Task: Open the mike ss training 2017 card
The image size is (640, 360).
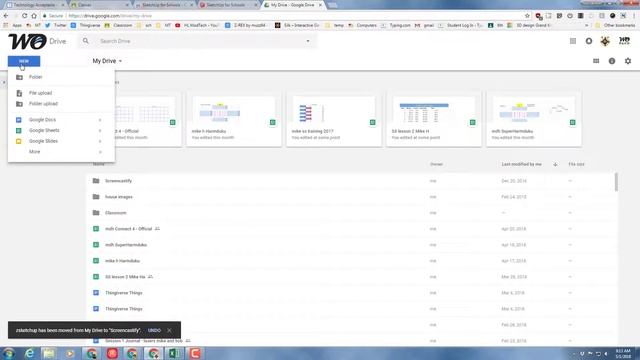Action: [334, 119]
